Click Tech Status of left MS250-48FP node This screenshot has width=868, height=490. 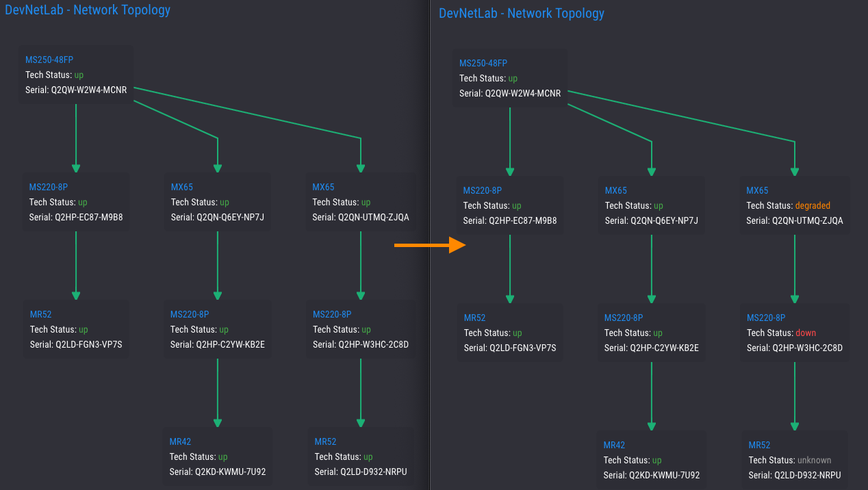(55, 75)
